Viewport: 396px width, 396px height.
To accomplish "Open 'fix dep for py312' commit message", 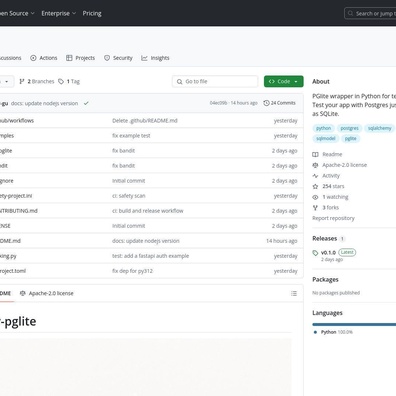I will pos(132,271).
